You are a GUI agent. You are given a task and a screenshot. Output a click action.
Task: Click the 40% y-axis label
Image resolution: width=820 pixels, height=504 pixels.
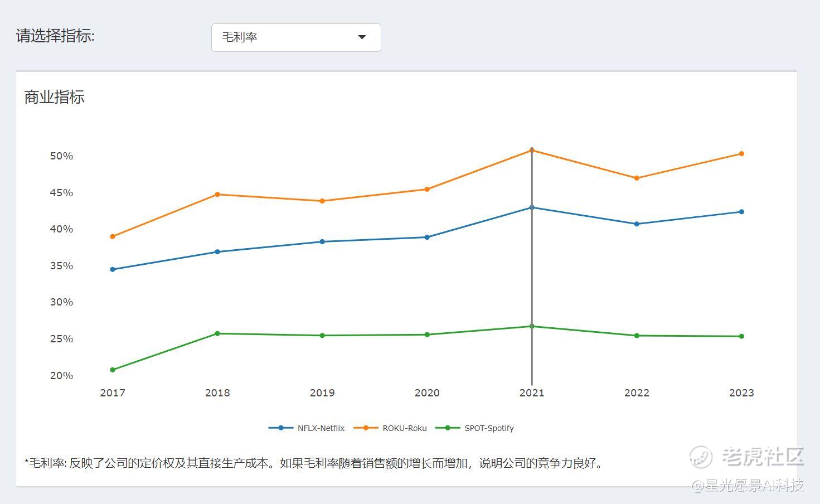[x=61, y=229]
